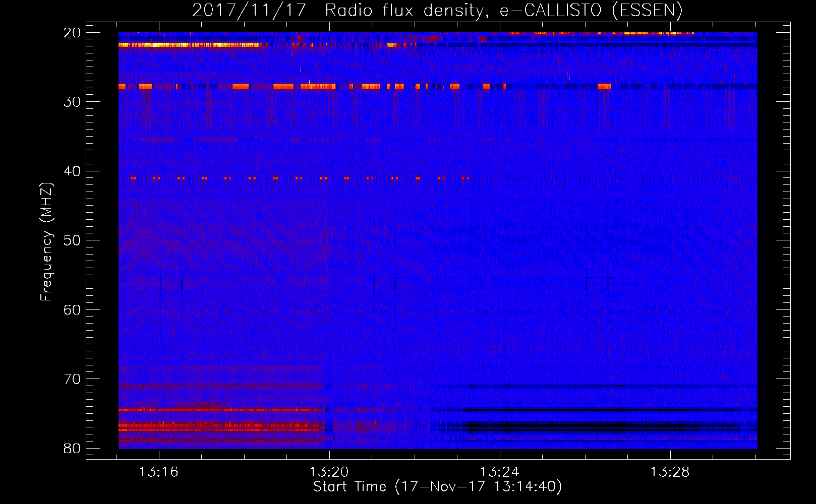Click the 'Start Time (17-Nov-17 13:14:40)' label

(x=437, y=487)
